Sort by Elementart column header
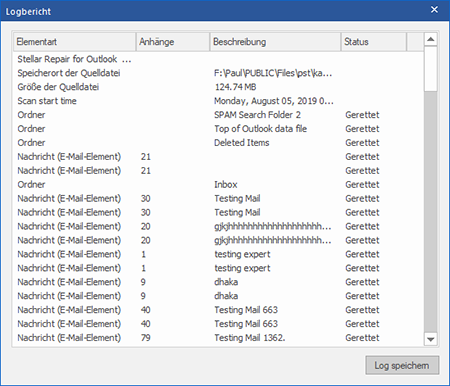 click(x=74, y=42)
